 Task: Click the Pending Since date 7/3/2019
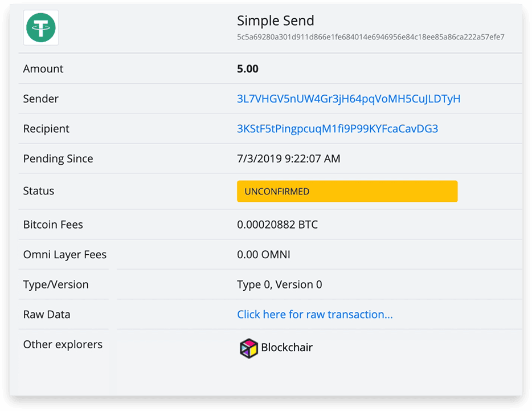(259, 158)
